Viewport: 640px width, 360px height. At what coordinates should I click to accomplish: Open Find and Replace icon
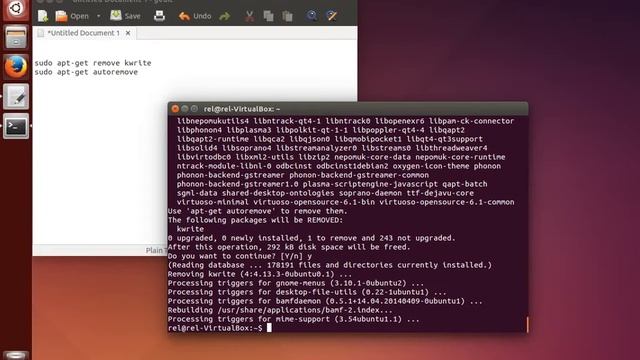pyautogui.click(x=331, y=16)
